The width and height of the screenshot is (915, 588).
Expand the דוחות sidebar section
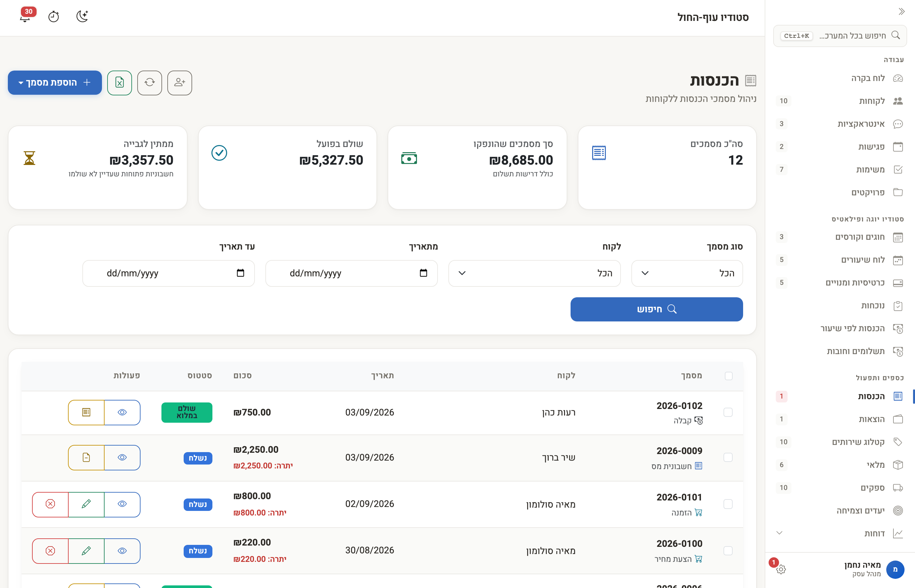tap(840, 533)
